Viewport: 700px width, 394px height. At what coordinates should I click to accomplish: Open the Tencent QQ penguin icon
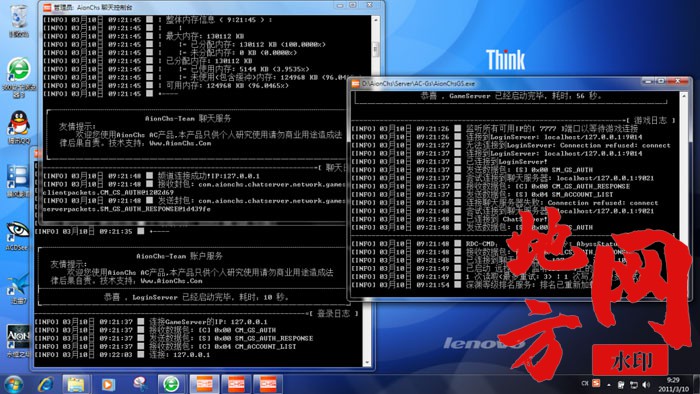(19, 127)
